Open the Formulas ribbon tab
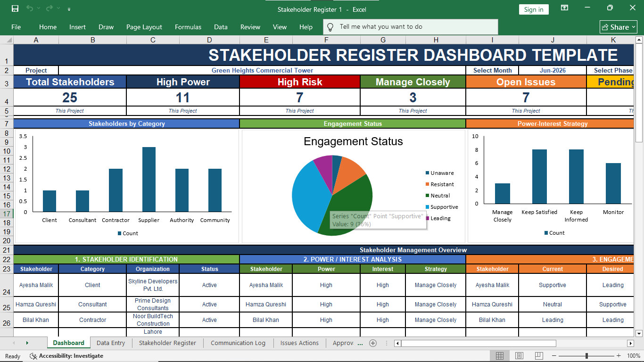Viewport: 644px width, 362px height. tap(188, 27)
